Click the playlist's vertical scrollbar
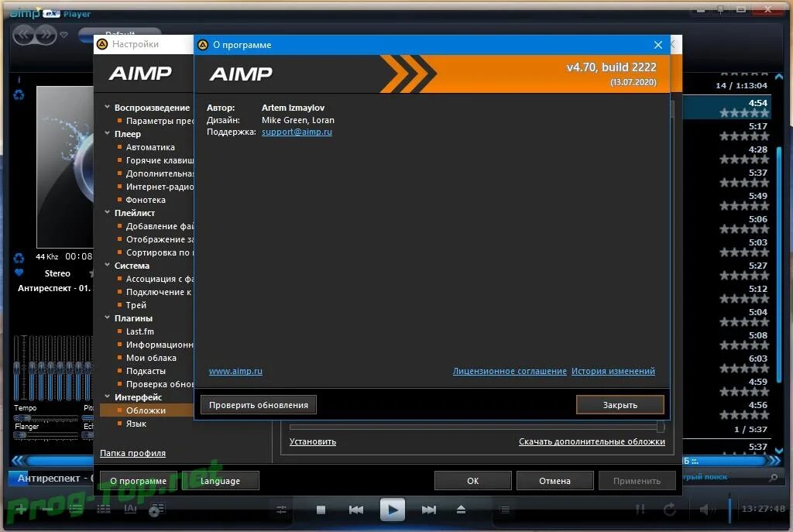 [779, 263]
